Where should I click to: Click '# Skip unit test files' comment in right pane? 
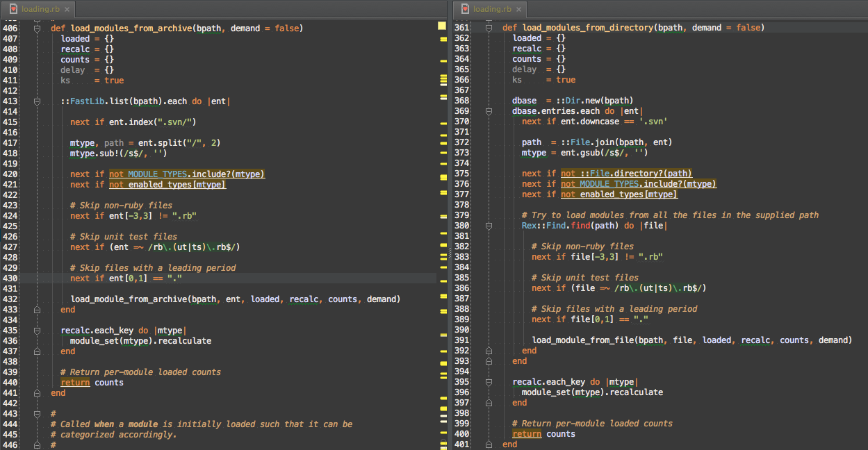tap(585, 278)
